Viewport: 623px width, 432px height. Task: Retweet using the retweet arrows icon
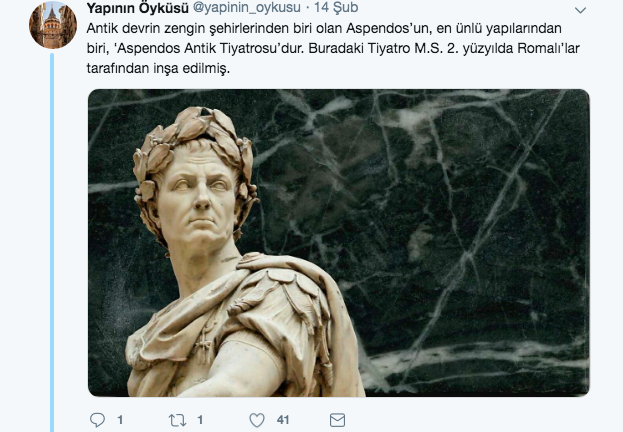(177, 420)
